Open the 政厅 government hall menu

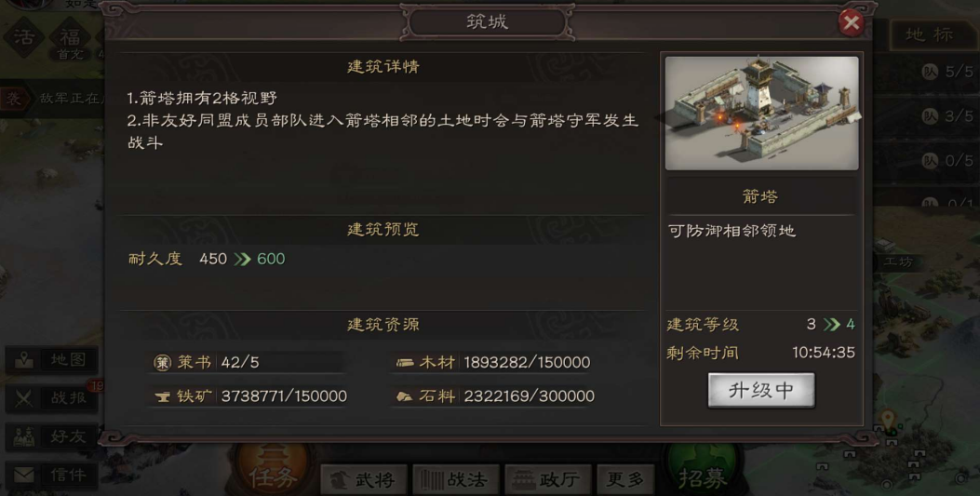click(x=548, y=480)
